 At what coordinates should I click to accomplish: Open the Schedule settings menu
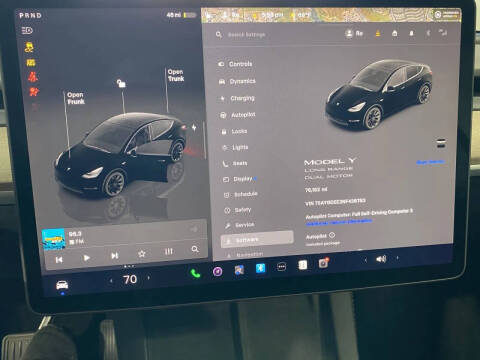tap(241, 194)
